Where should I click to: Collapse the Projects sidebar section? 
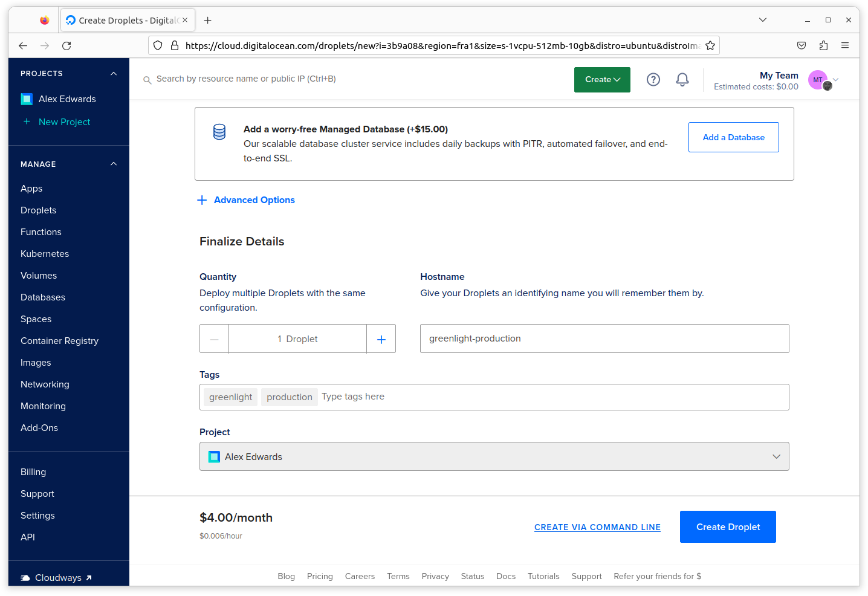click(x=113, y=74)
